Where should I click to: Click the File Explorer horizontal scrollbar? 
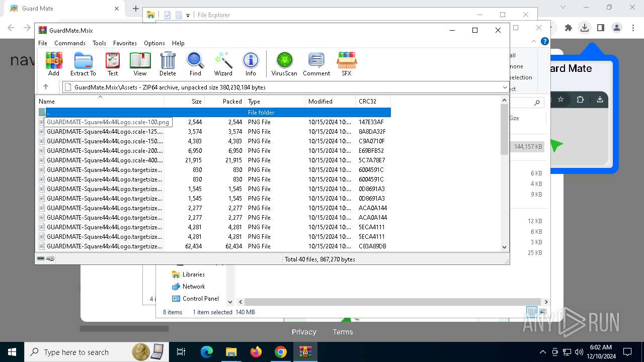coord(393,302)
